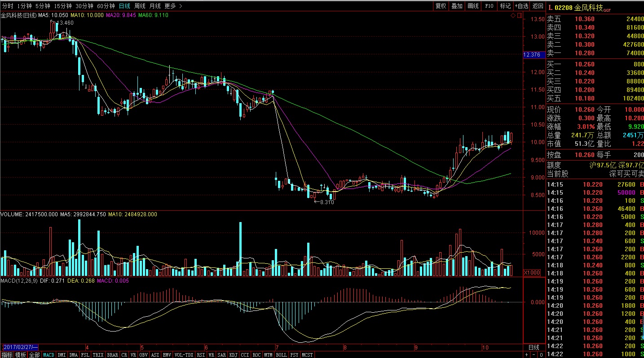
Task: Switch to the 周线 weekly chart
Action: (140, 6)
